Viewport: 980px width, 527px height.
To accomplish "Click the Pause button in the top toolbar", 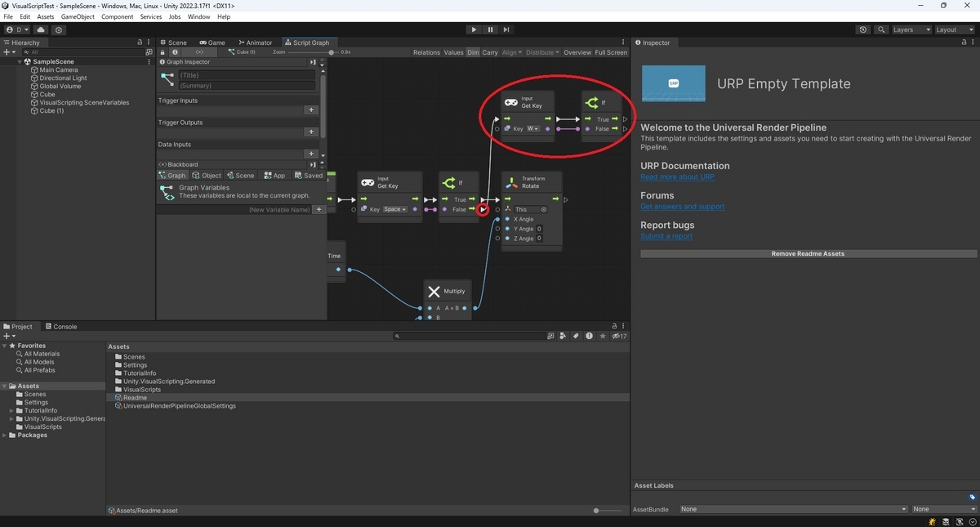I will [490, 29].
